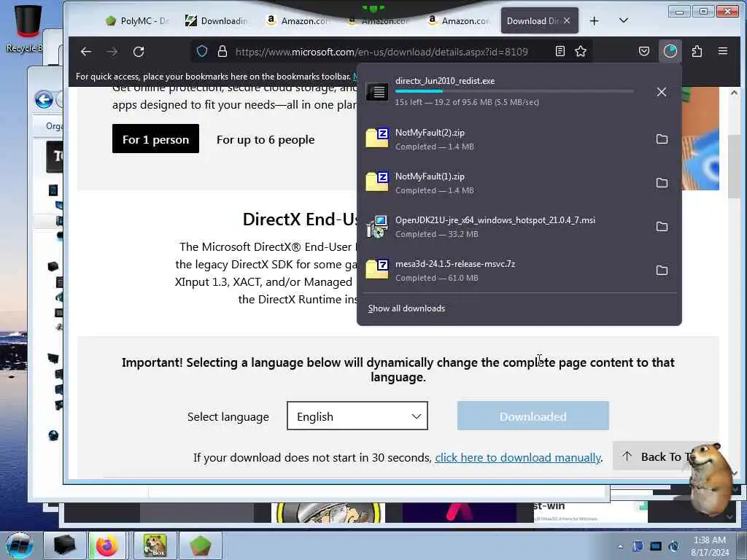Show OpenJDK21U msi file in folder

pos(662,227)
